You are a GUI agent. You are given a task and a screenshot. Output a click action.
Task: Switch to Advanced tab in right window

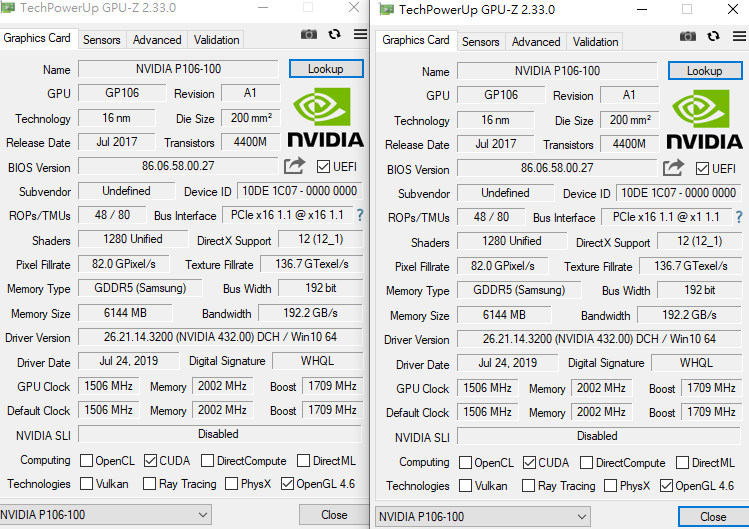click(x=536, y=42)
